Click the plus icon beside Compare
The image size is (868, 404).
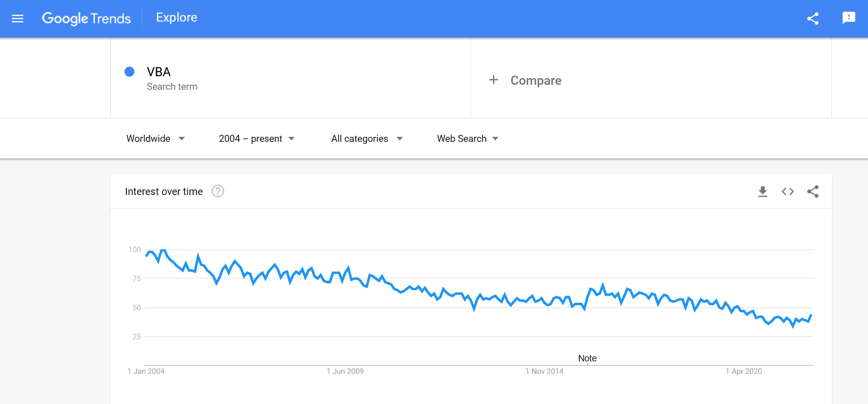pyautogui.click(x=494, y=80)
